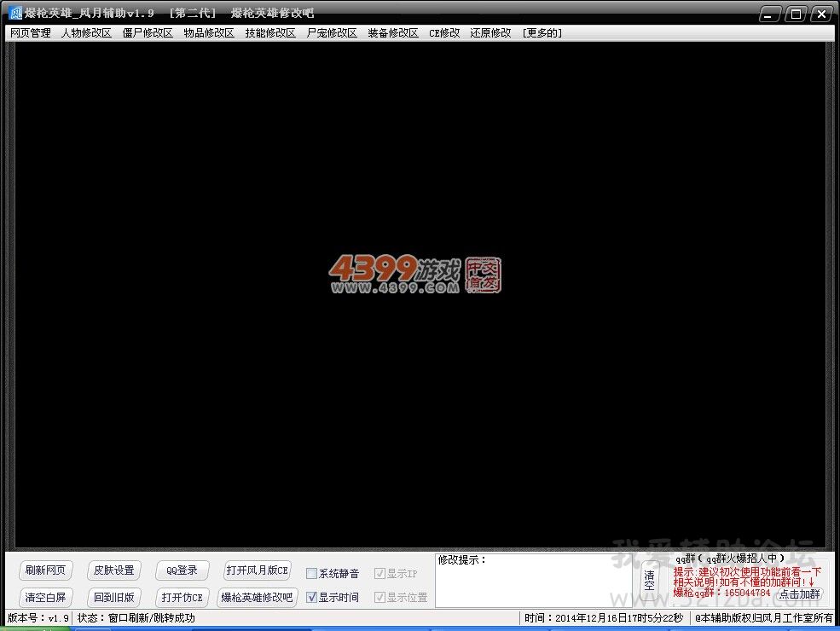This screenshot has width=840, height=631.
Task: Open the 尸宠修改区 menu
Action: click(x=332, y=33)
